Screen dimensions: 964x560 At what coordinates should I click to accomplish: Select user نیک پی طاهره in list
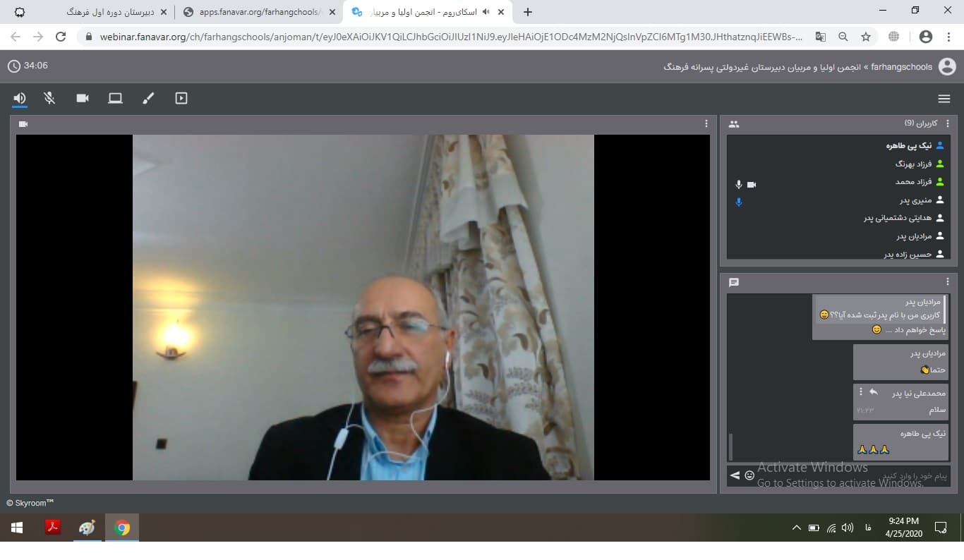909,145
